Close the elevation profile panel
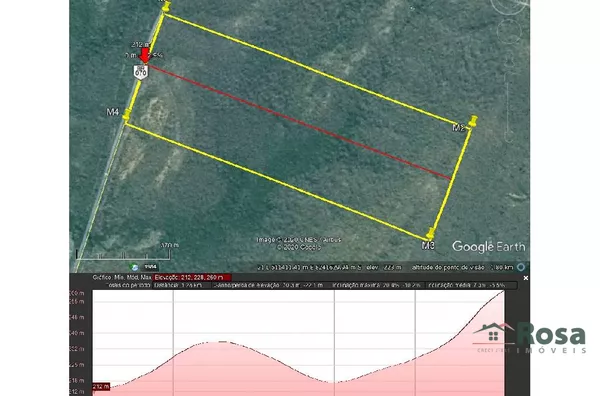Screen dimensions: 600x396 click(525, 278)
